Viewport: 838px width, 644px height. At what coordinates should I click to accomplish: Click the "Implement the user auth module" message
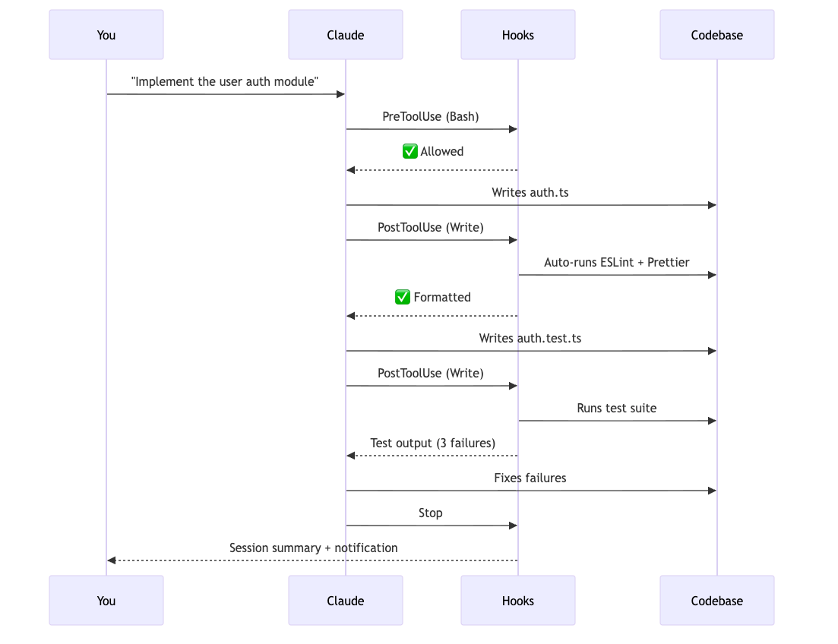(225, 82)
